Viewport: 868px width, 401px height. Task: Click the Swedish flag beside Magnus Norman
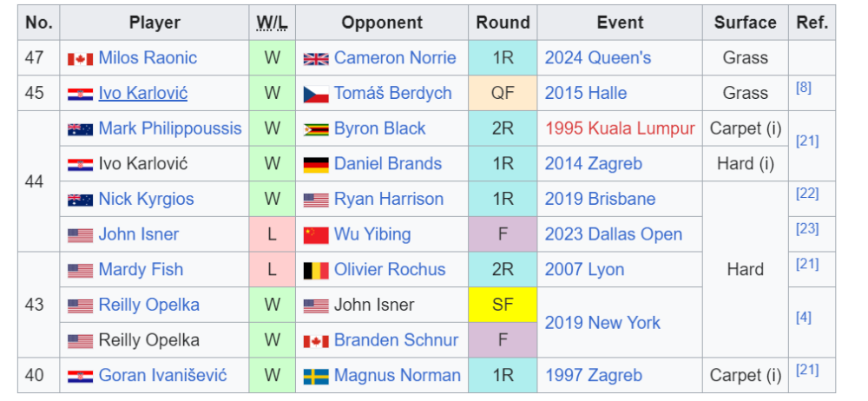[315, 377]
